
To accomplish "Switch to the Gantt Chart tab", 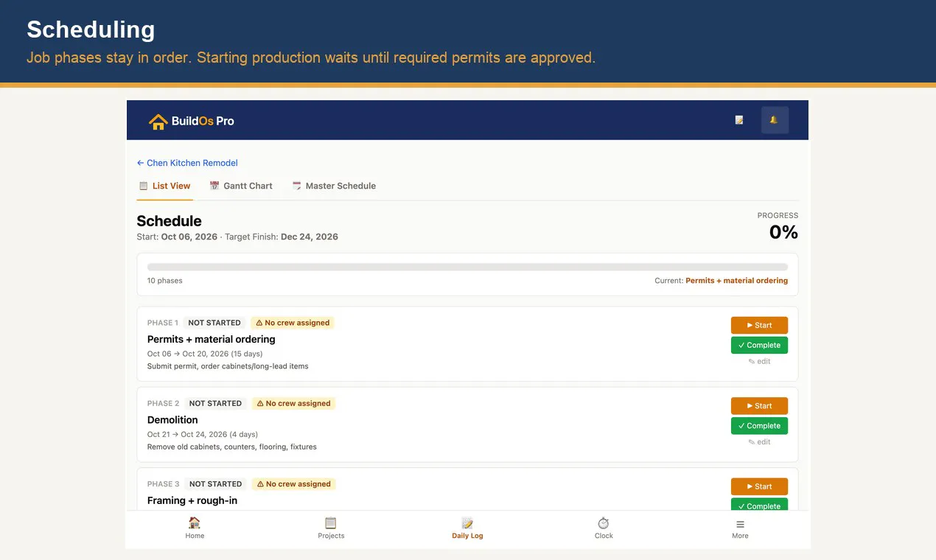I will pos(241,186).
